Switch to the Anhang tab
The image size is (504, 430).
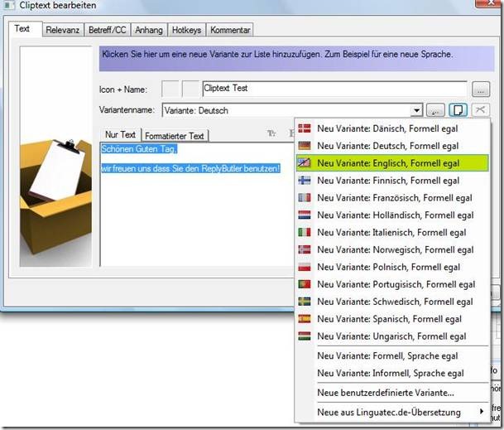[x=149, y=31]
